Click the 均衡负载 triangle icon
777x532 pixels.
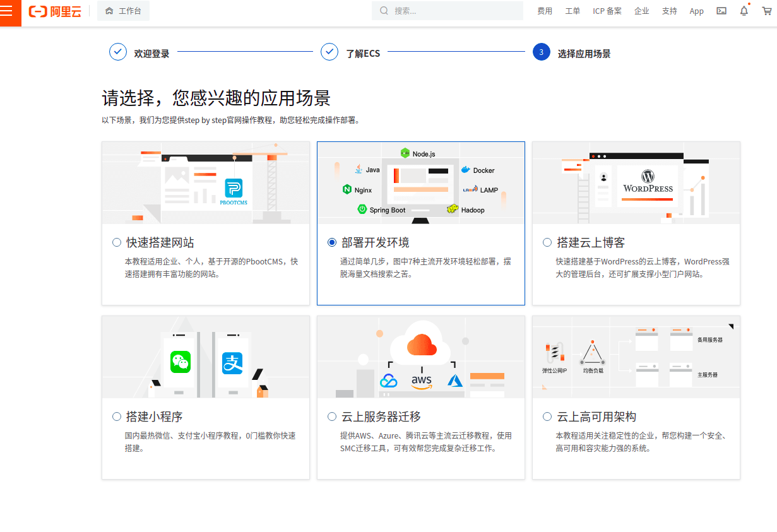[593, 353]
